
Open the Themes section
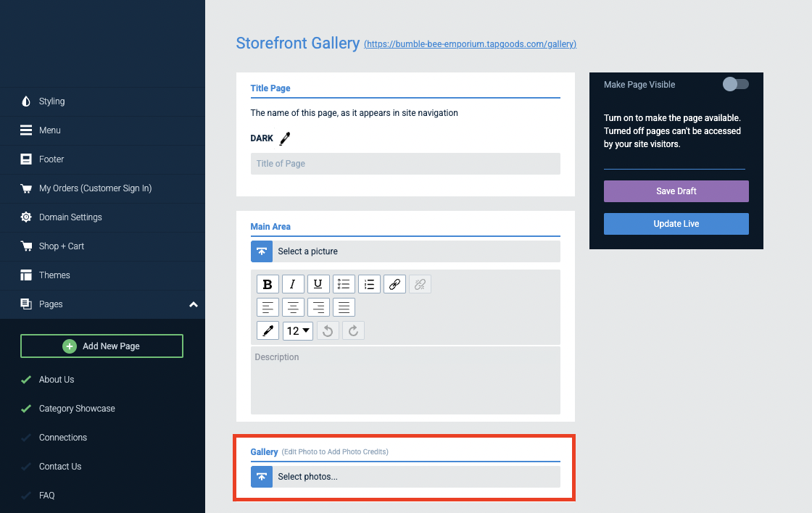click(54, 275)
